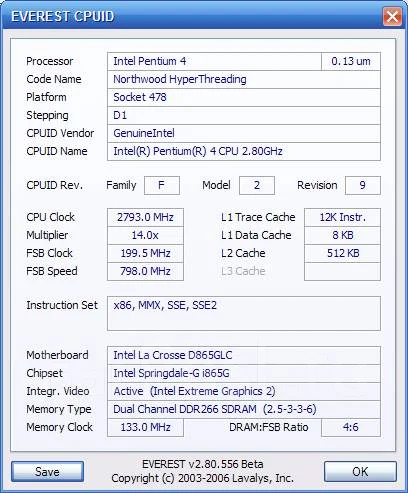The height and width of the screenshot is (493, 408).
Task: Select the CPUID Name 2.80GHz field
Action: [x=244, y=151]
